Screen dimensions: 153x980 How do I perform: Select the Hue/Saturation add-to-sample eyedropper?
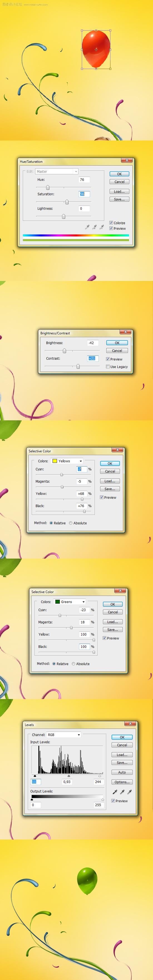click(x=94, y=227)
